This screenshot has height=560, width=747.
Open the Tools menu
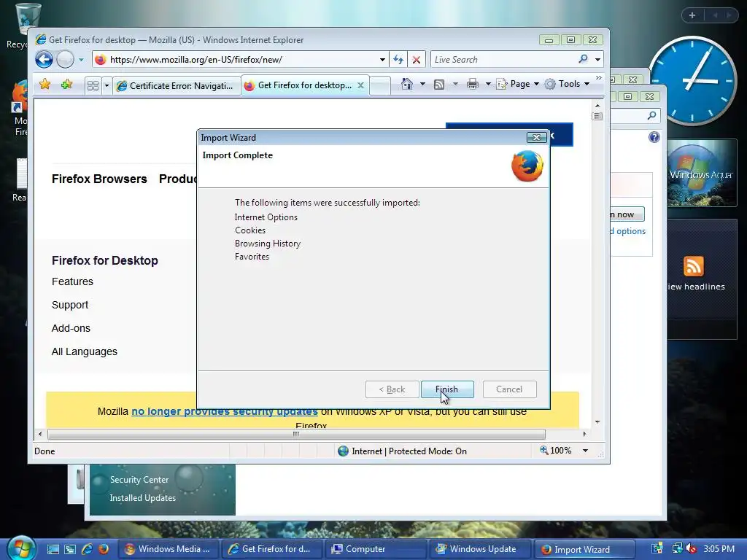(x=567, y=85)
